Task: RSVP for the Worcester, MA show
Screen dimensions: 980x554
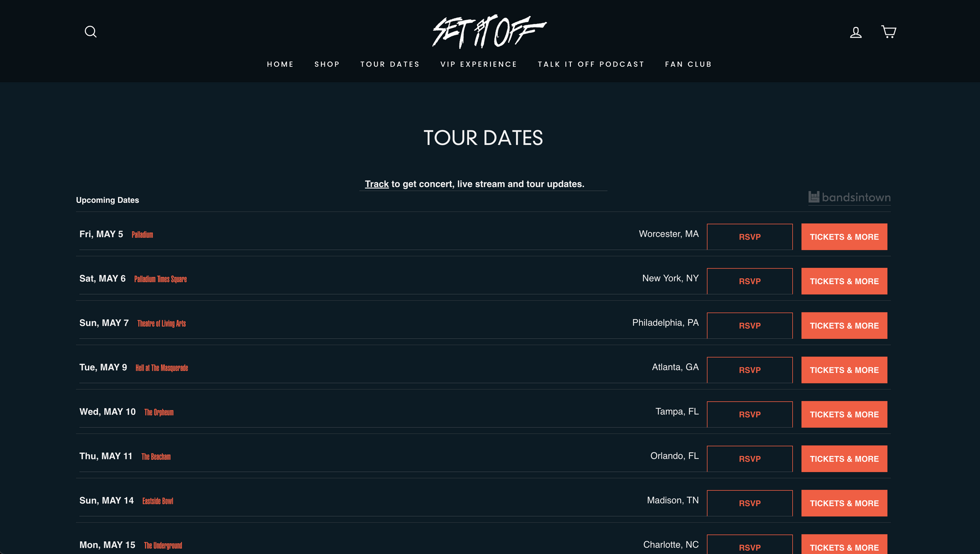Action: pyautogui.click(x=749, y=237)
